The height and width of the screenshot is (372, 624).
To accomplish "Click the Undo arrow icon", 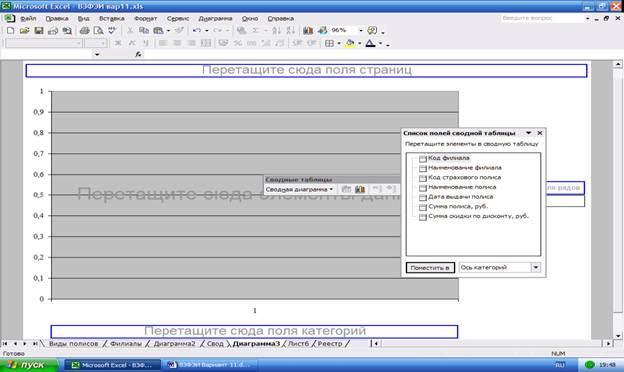I will click(197, 30).
